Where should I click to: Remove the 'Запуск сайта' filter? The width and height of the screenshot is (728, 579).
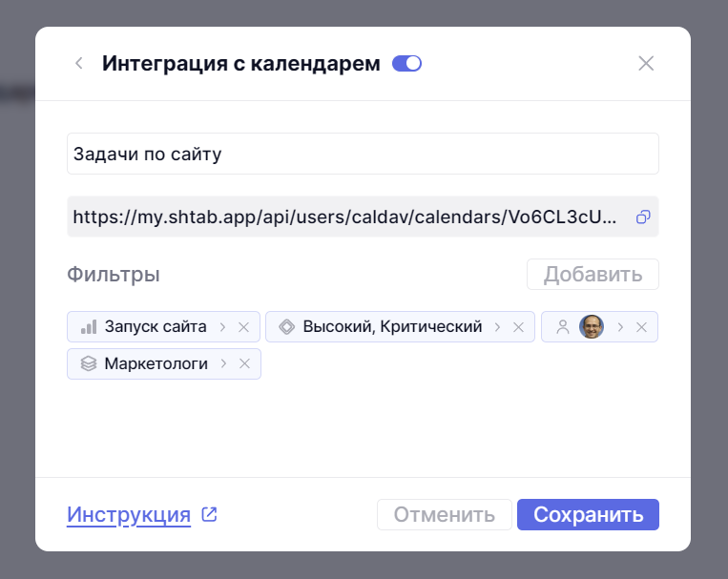(x=243, y=327)
